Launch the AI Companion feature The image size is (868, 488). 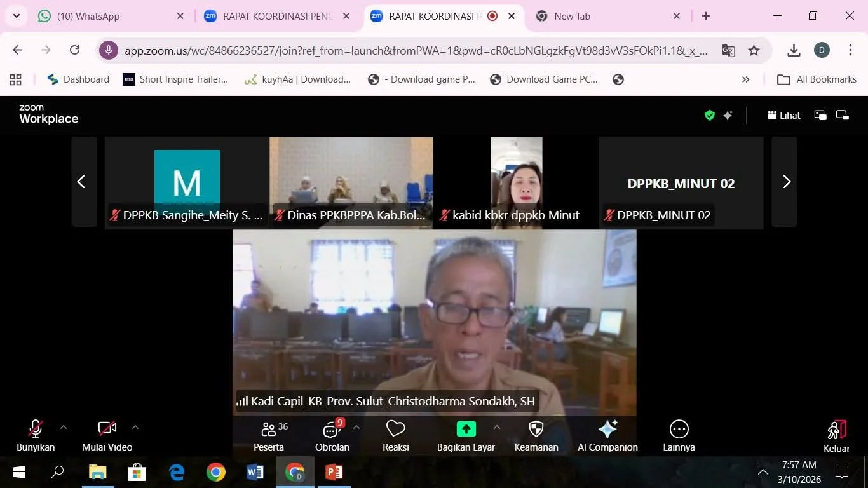607,436
